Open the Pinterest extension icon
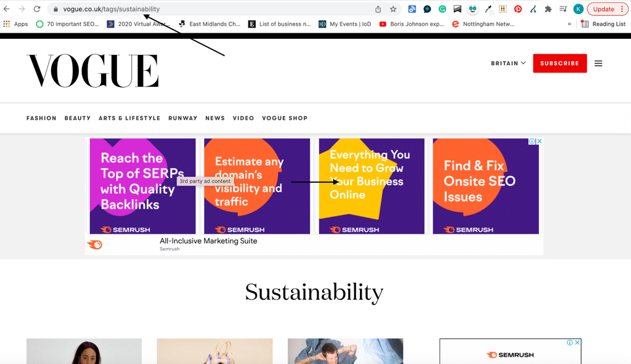 518,9
